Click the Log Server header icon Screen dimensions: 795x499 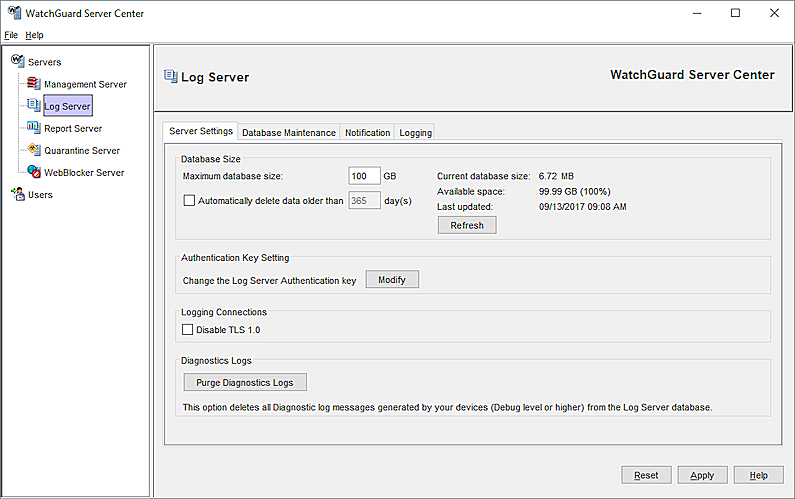[x=170, y=76]
